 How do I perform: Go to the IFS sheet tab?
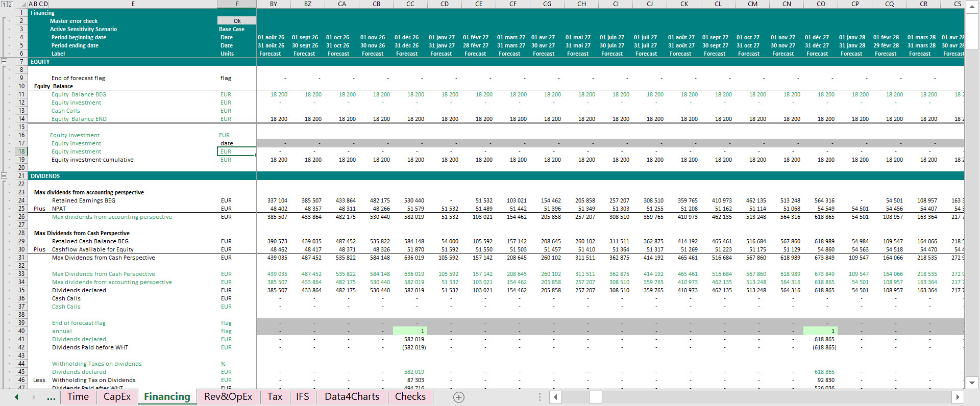[302, 397]
